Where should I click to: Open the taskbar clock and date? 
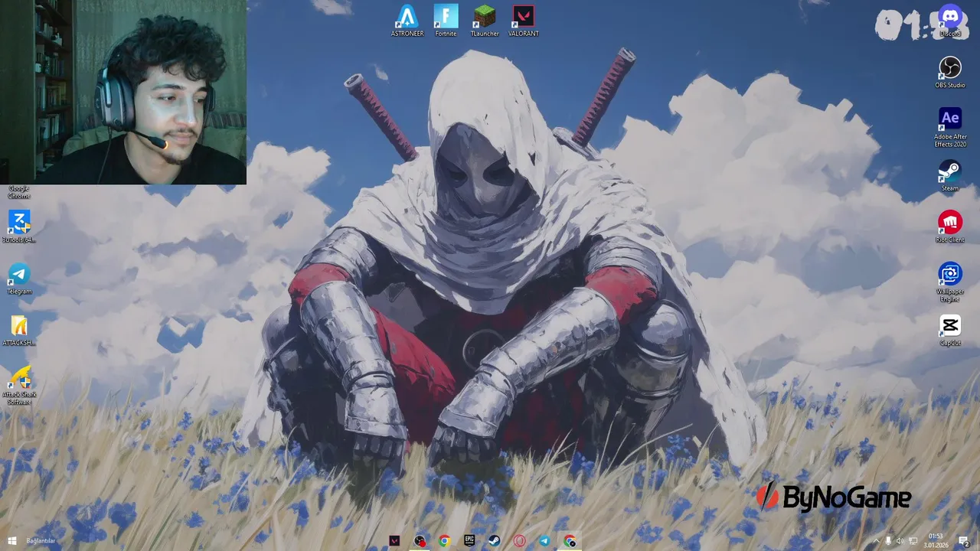point(936,541)
